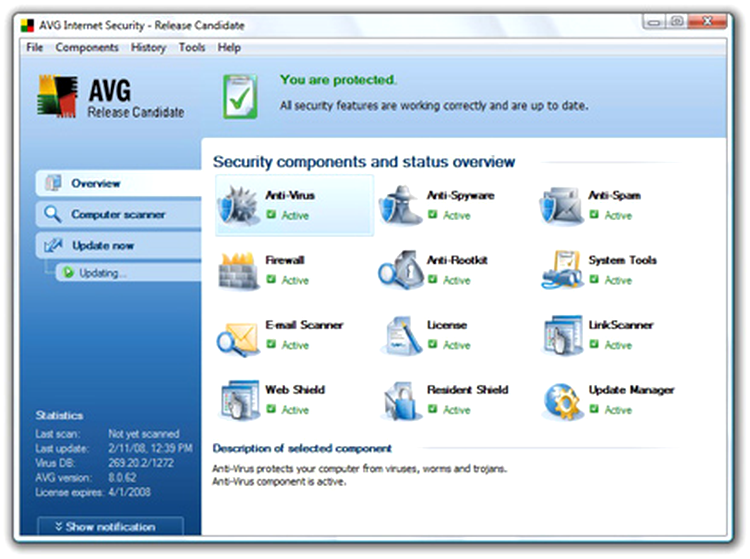Click the License document icon
Image resolution: width=750 pixels, height=559 pixels.
click(401, 336)
